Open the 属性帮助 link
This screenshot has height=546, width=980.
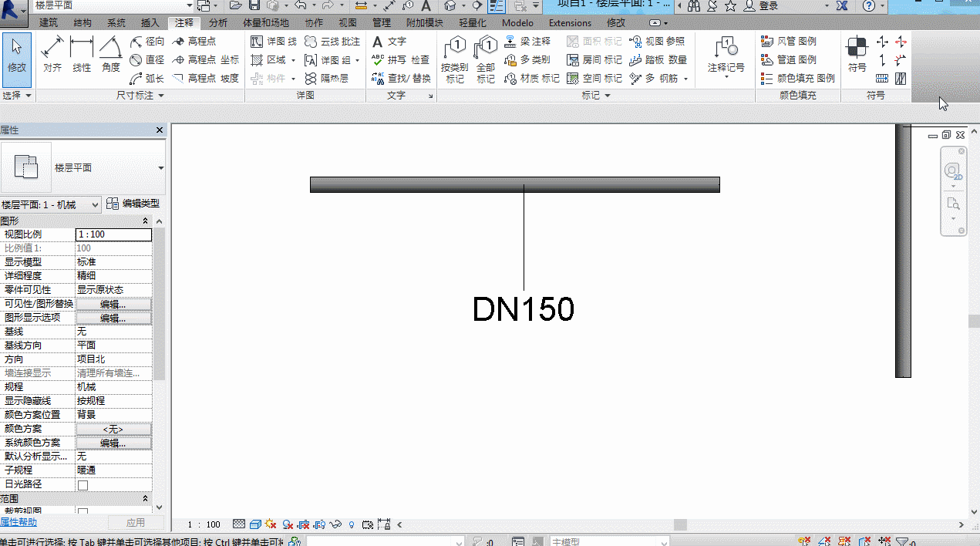coord(19,522)
